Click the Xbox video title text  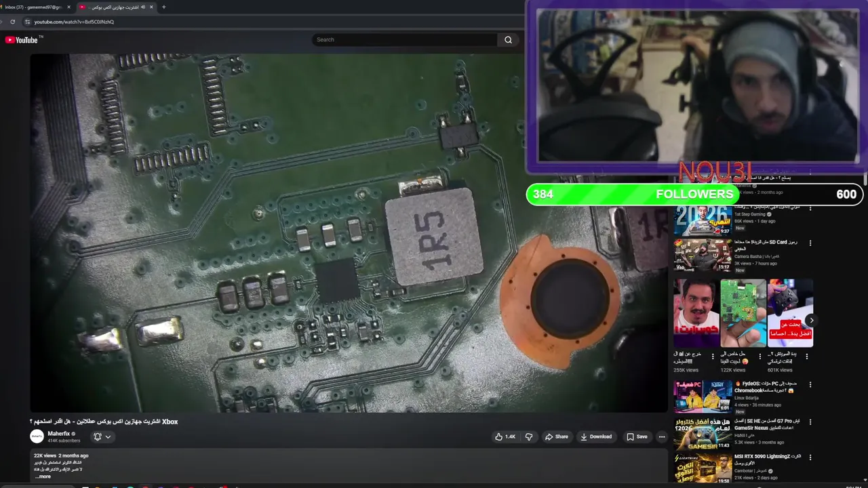tap(104, 422)
